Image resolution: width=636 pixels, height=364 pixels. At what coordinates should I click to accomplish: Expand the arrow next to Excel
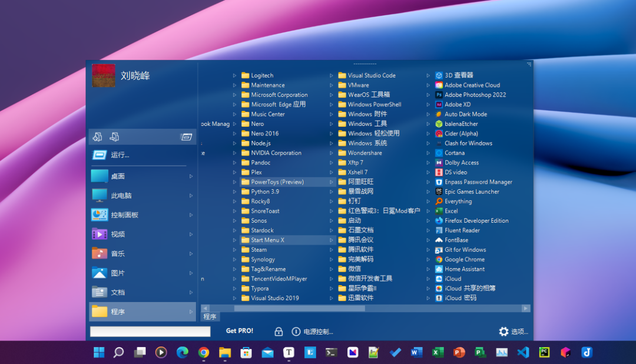[428, 211]
